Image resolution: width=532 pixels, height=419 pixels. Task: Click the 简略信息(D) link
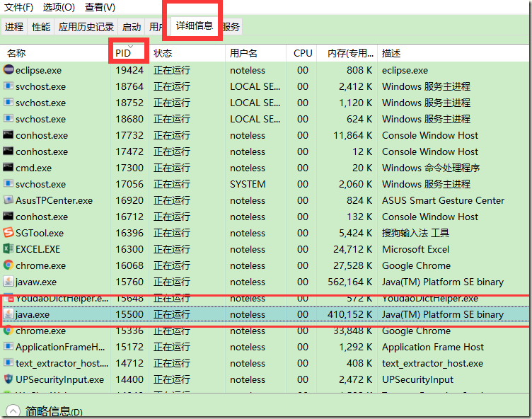(54, 411)
